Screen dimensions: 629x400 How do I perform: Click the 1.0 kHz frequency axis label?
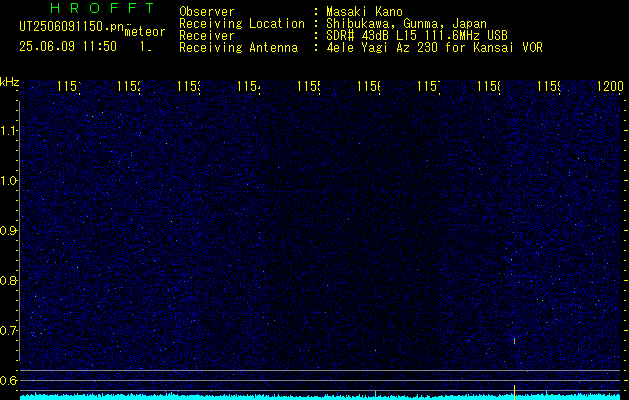(8, 181)
